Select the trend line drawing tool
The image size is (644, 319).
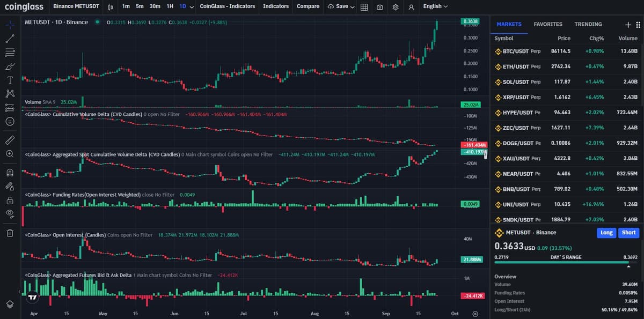click(10, 39)
